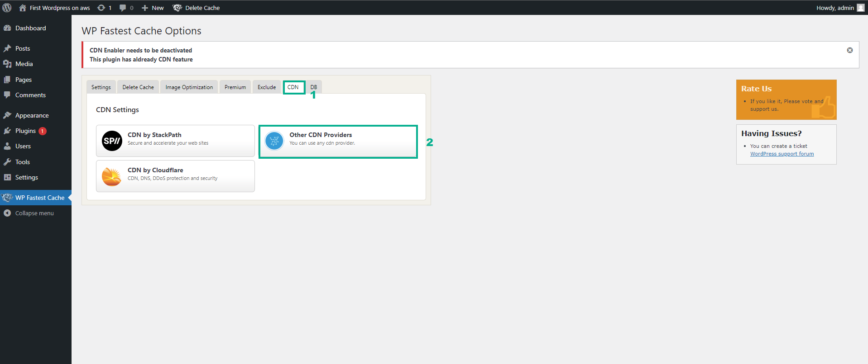The height and width of the screenshot is (364, 868).
Task: Open Appearance label in sidebar menu
Action: (32, 115)
